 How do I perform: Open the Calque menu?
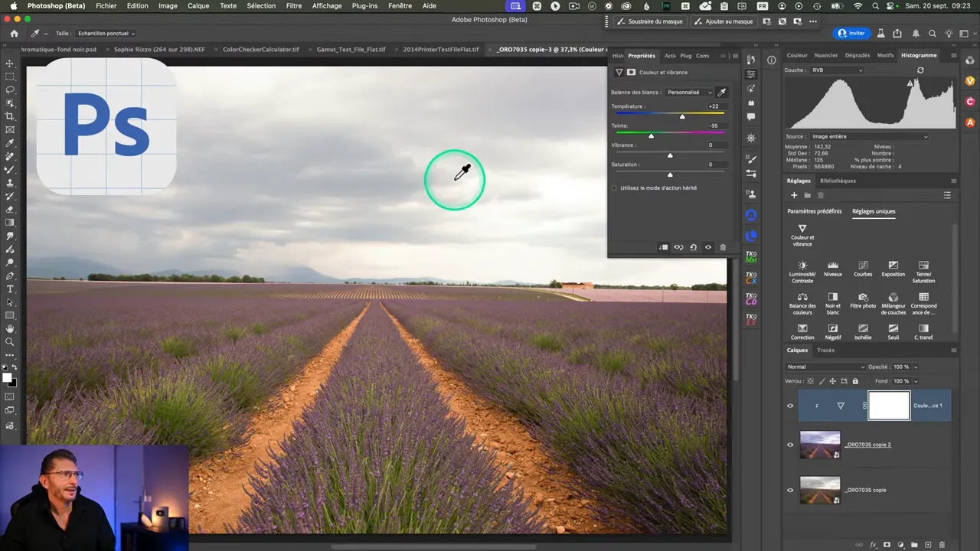coord(198,6)
